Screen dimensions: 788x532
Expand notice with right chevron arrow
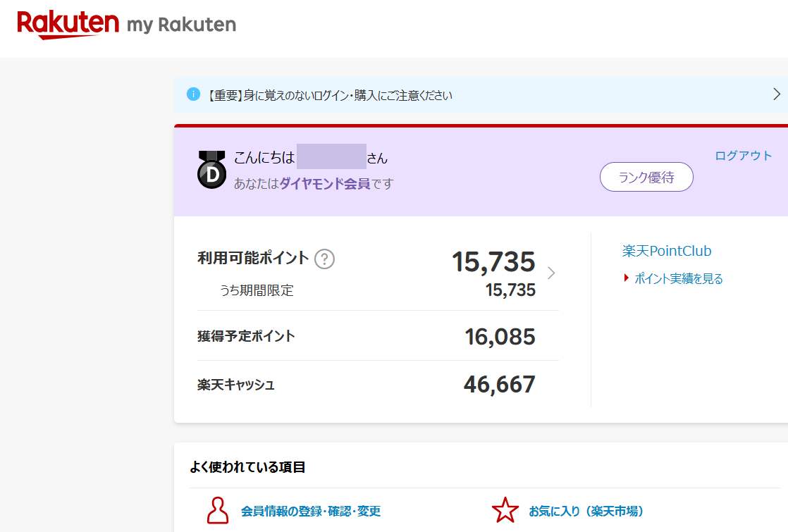(x=777, y=94)
